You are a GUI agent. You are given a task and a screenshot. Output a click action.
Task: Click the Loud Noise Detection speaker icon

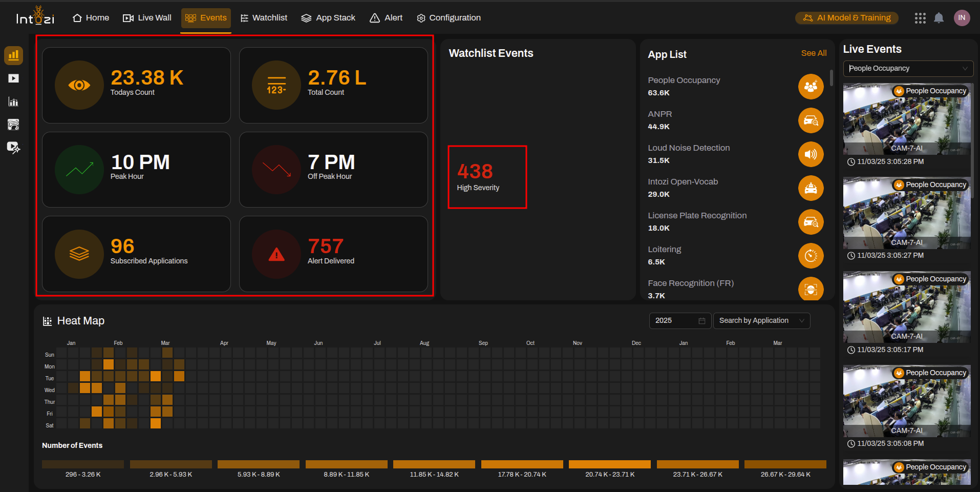811,154
